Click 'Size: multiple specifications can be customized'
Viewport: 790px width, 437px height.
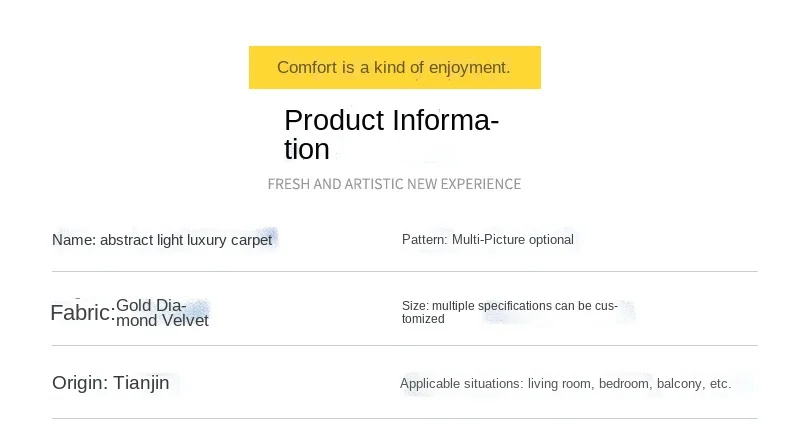point(509,313)
